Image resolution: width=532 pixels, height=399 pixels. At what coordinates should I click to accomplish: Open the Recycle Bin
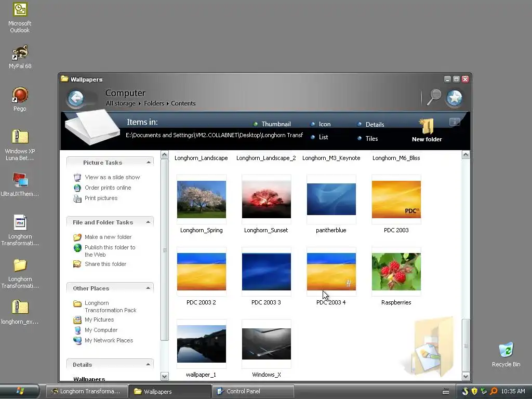coord(506,354)
